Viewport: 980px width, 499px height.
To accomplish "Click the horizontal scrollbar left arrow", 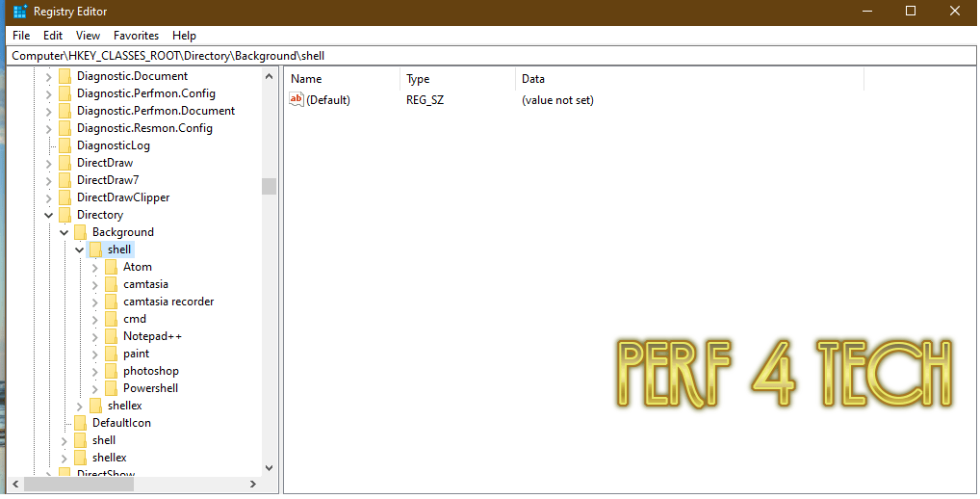I will point(15,484).
